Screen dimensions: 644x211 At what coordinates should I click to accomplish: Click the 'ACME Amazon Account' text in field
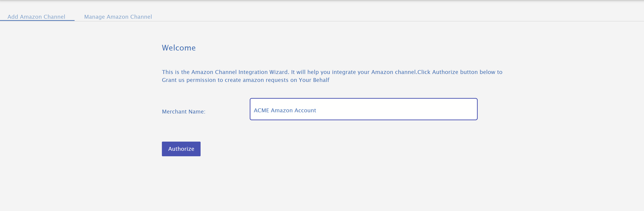click(285, 110)
